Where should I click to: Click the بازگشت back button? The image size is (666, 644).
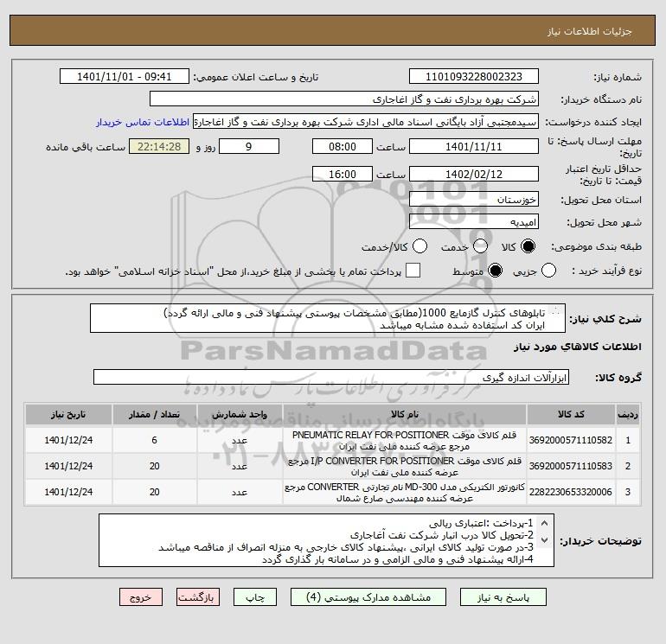(x=197, y=596)
